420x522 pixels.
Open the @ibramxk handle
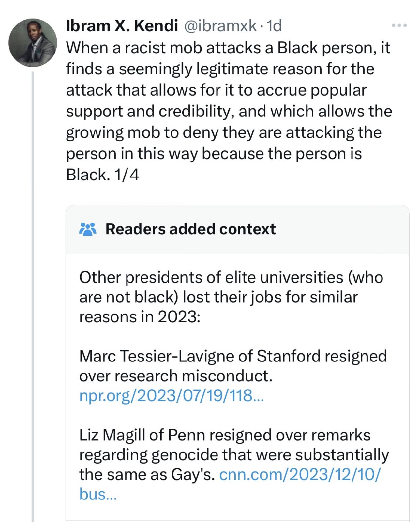[x=220, y=25]
